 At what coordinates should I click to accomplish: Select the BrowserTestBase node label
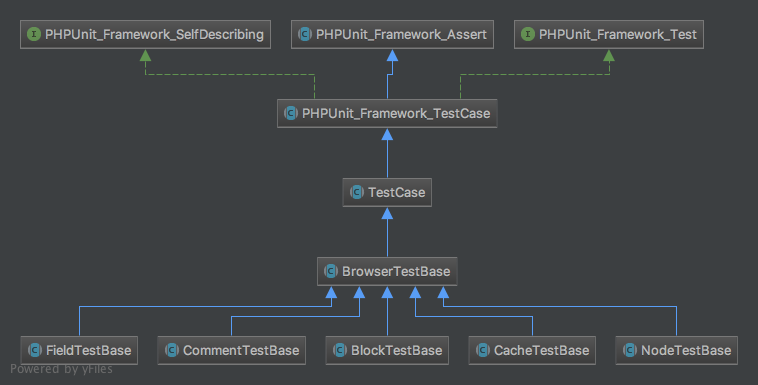point(396,271)
